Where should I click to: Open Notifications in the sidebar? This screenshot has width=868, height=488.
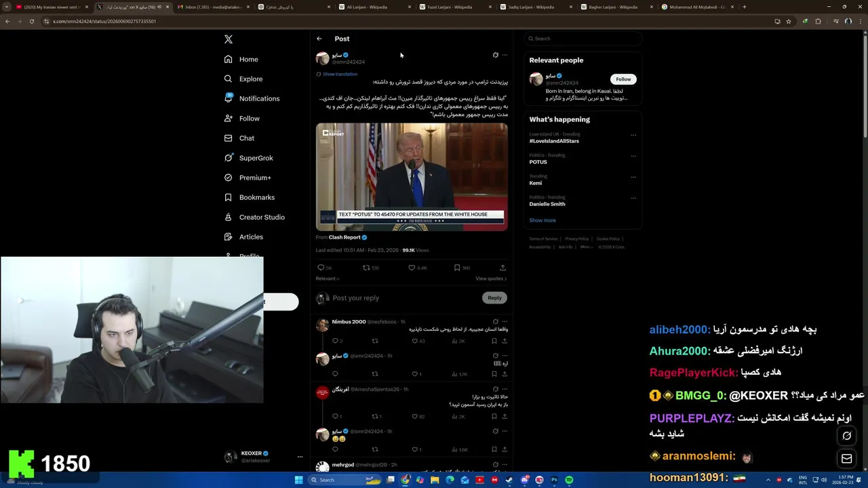[x=252, y=98]
